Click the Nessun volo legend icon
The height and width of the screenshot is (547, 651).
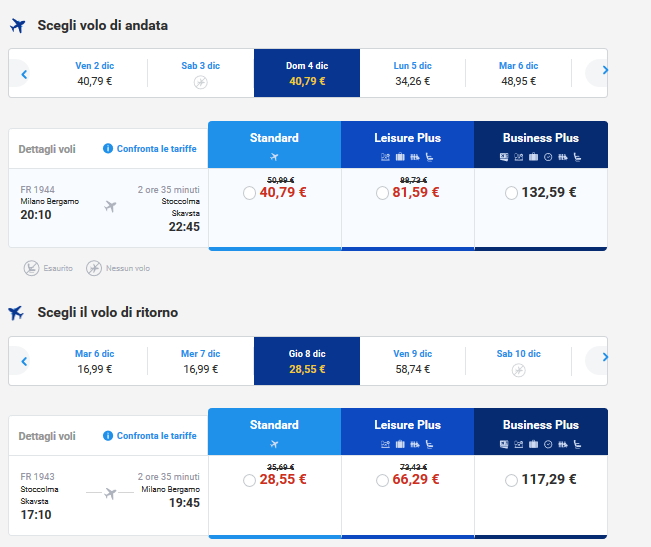click(94, 268)
